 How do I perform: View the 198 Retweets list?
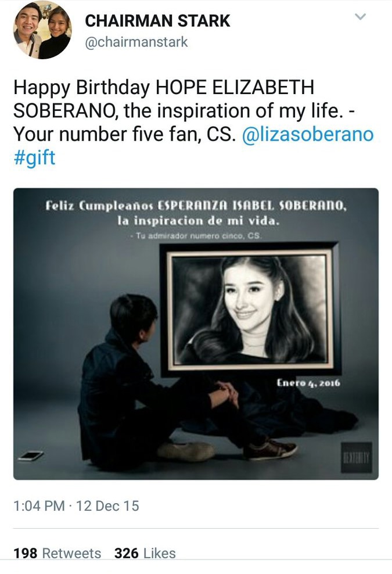(x=57, y=553)
